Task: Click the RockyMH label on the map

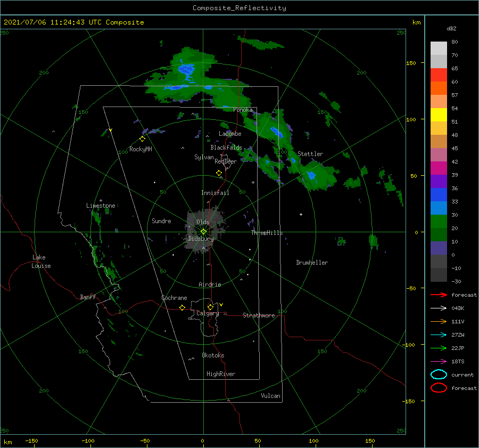Action: [141, 149]
